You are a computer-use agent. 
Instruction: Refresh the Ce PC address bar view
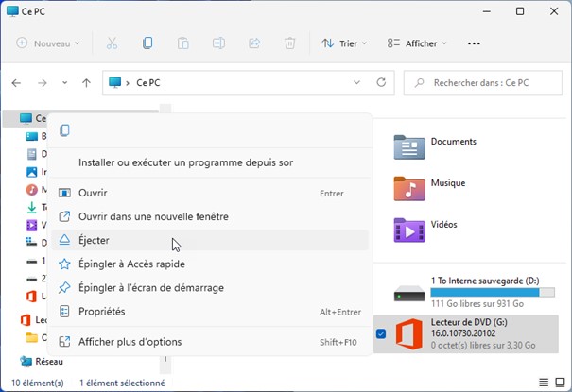click(x=381, y=83)
